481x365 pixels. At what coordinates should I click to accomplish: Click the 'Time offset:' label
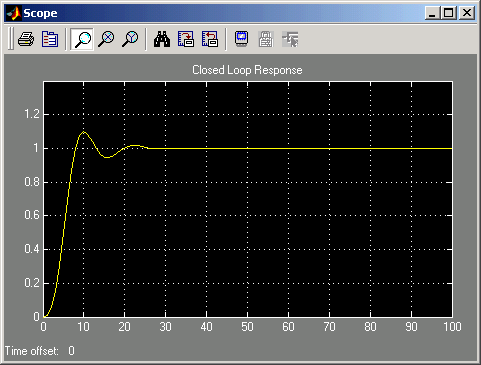point(32,351)
